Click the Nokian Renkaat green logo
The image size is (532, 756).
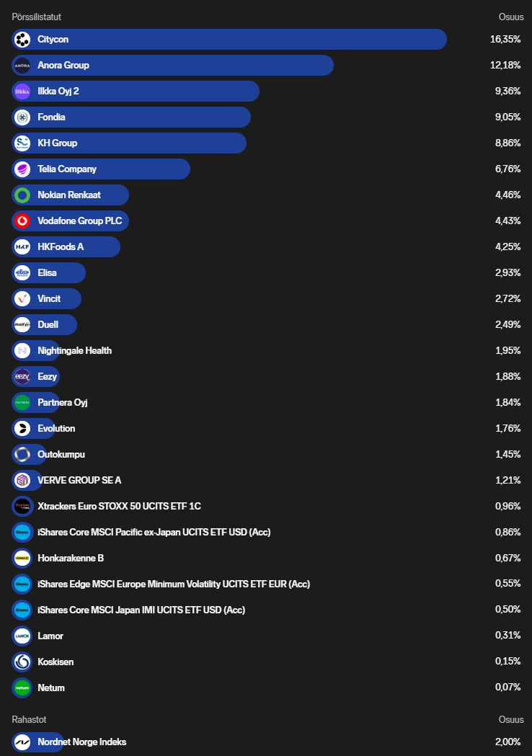[22, 195]
